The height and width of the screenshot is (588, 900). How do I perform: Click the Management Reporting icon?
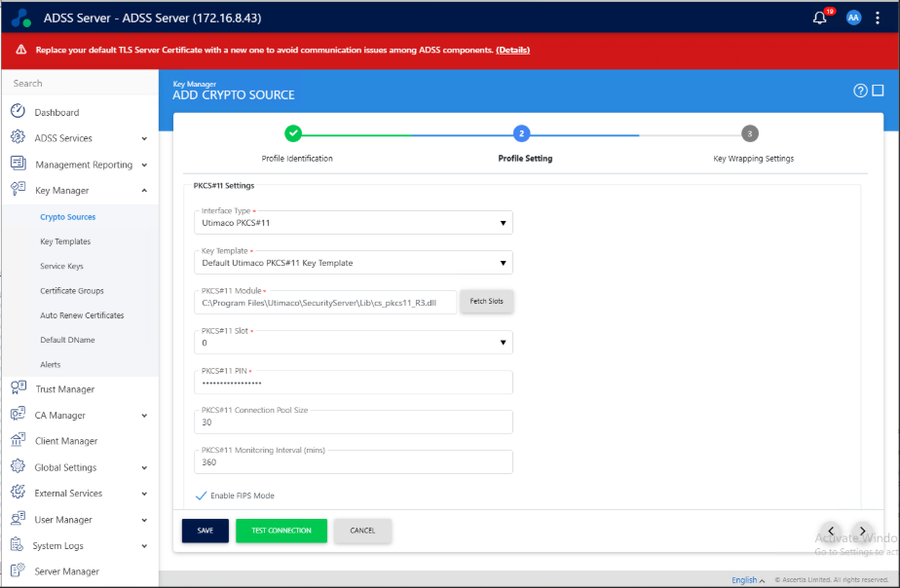[18, 164]
